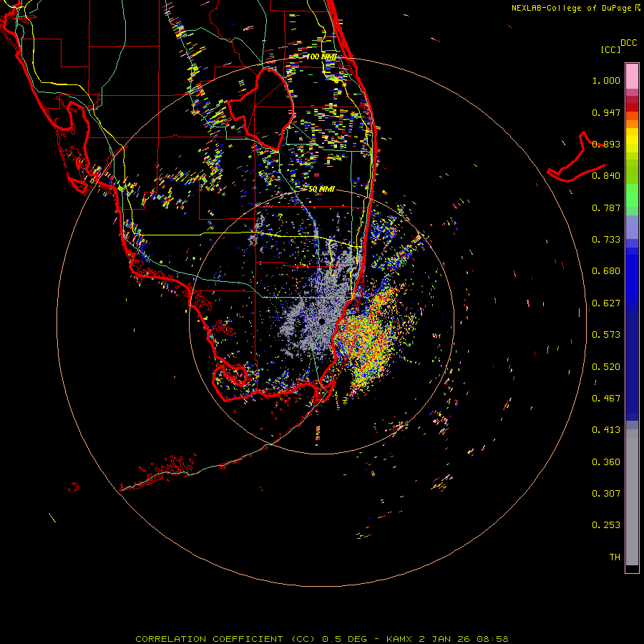Select the 0.947 scale value
Viewport: 644px width, 644px height.
(606, 112)
